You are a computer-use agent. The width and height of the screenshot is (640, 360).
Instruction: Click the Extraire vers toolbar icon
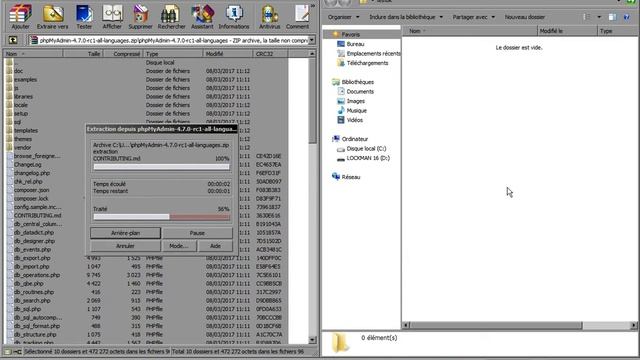[x=53, y=17]
